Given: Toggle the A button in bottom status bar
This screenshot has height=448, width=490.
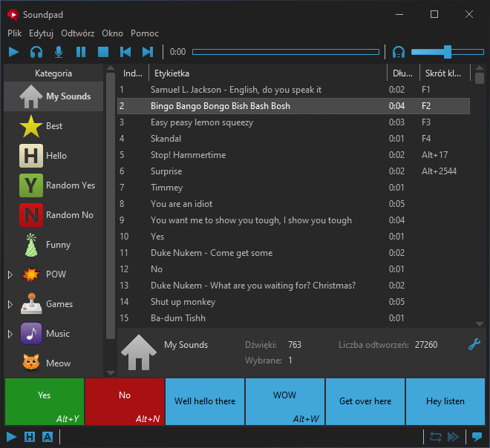Looking at the screenshot, I should pyautogui.click(x=47, y=437).
